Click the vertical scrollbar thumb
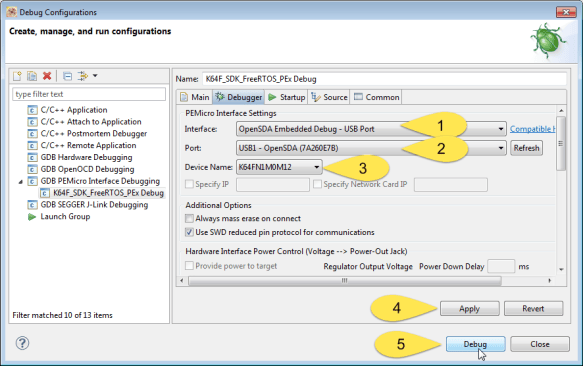583x366 pixels. coord(561,144)
